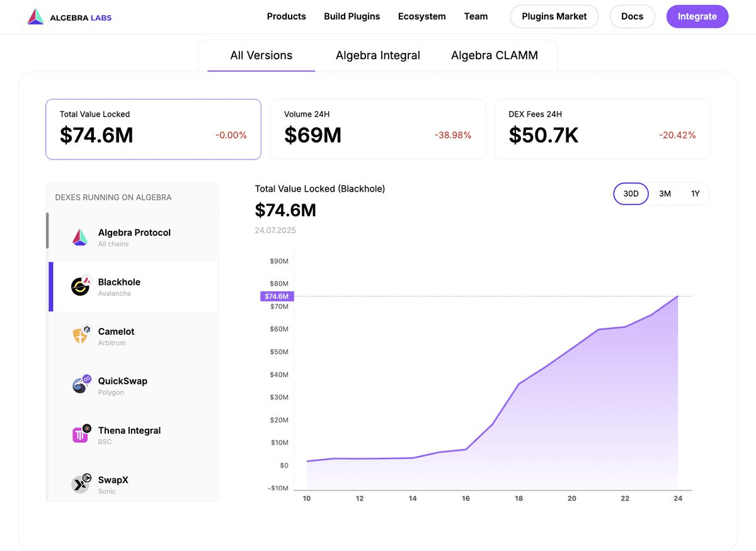Click the Algebra Labs logo icon
The width and height of the screenshot is (756, 551).
(35, 17)
